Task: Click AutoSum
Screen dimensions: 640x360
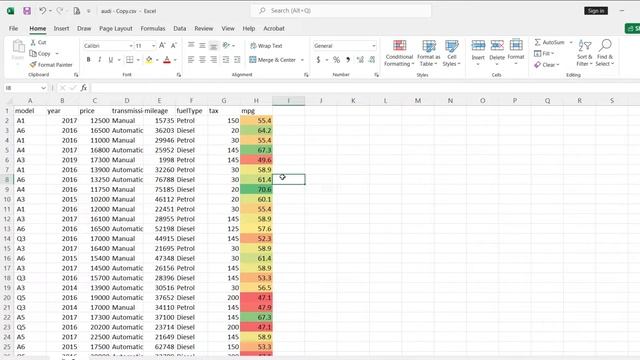Action: 549,42
